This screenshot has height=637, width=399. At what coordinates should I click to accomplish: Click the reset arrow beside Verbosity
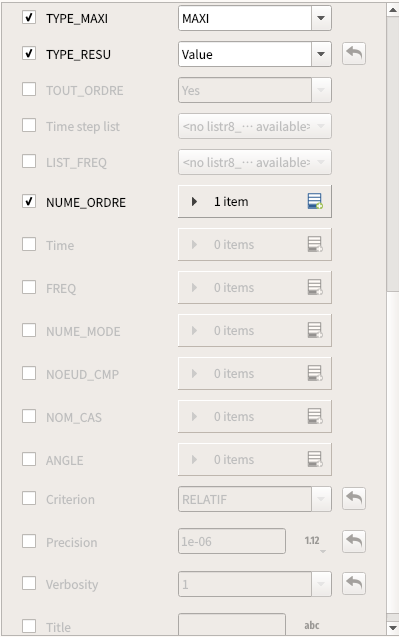coord(354,584)
